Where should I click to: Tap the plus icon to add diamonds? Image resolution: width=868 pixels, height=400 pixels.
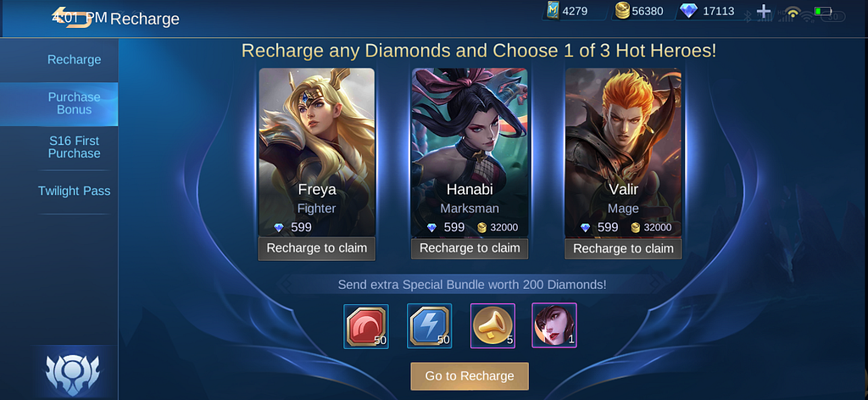click(764, 11)
